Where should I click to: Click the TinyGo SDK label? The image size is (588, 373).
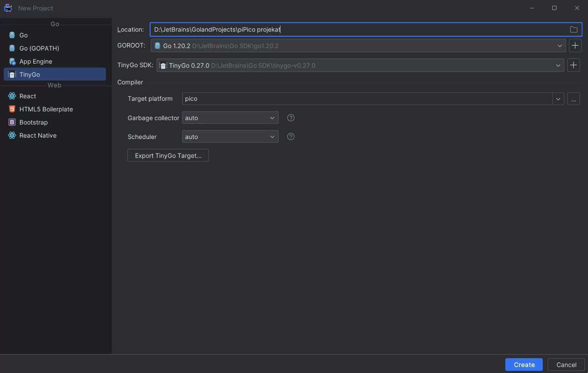click(x=135, y=65)
